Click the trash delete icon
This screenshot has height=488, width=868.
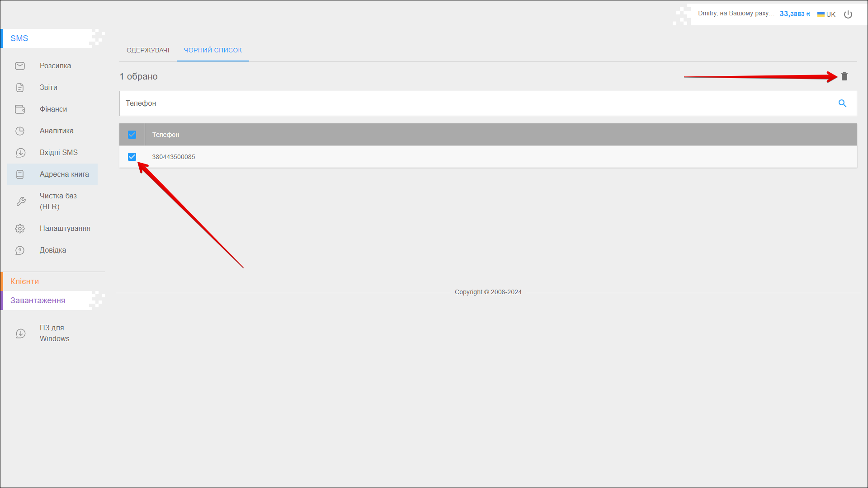point(844,76)
